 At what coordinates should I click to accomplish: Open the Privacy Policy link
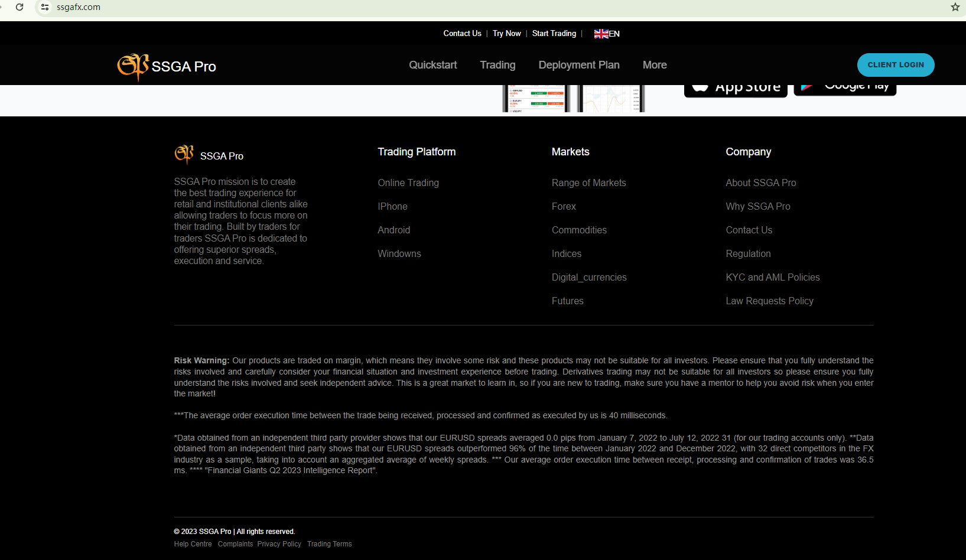279,544
